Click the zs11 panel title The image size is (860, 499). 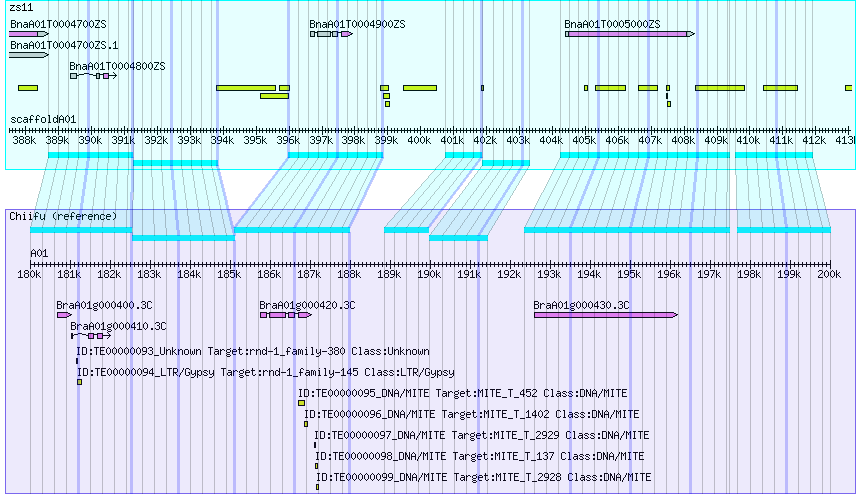click(21, 8)
